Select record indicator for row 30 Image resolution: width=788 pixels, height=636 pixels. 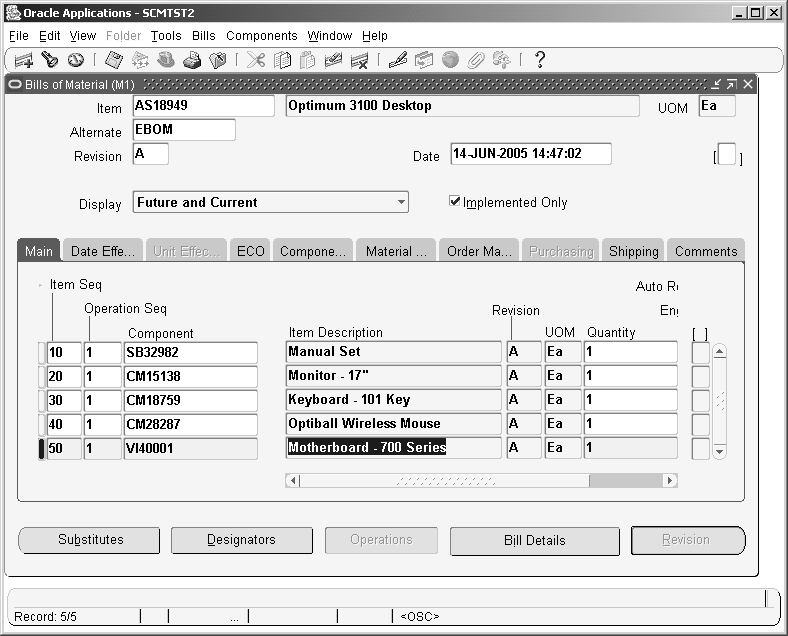(x=42, y=400)
